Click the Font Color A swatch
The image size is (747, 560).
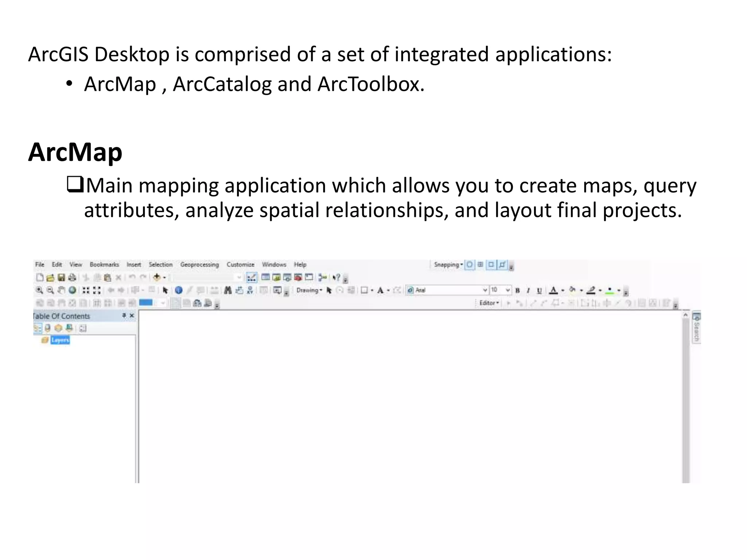tap(554, 291)
